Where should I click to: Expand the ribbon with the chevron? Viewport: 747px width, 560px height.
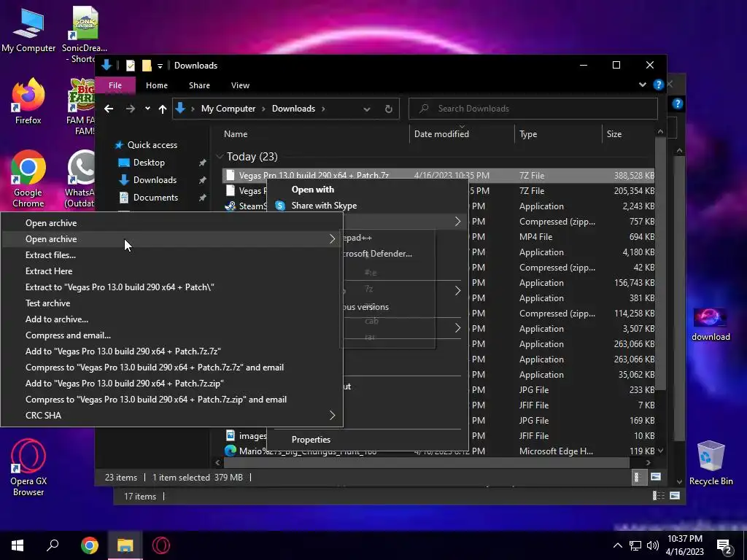tap(642, 85)
